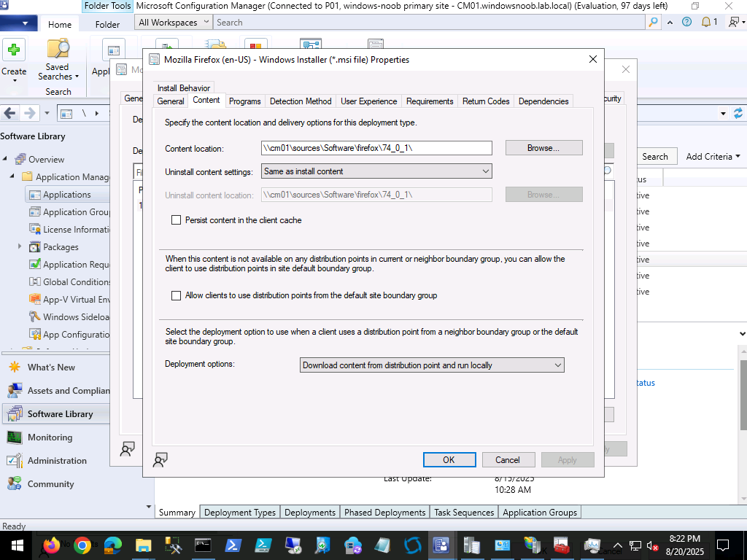
Task: Open the Action Center notification icon
Action: (x=723, y=545)
